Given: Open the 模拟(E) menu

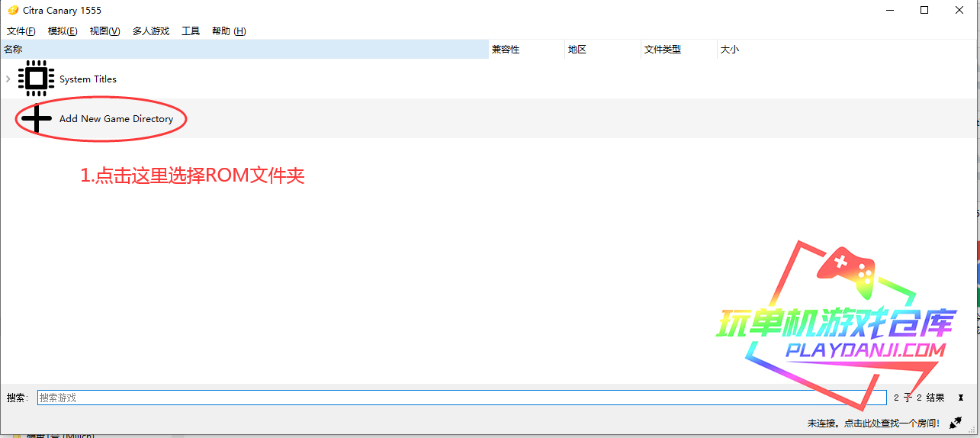Looking at the screenshot, I should pos(63,31).
